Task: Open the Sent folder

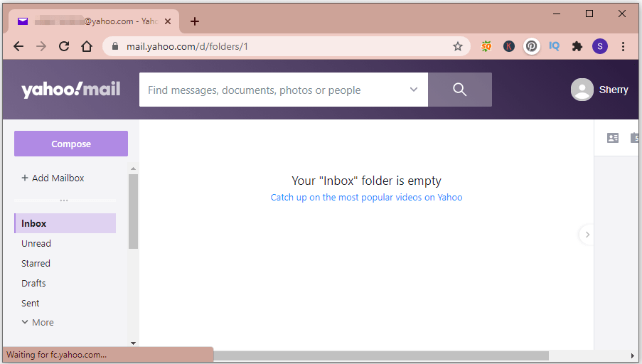Action: 31,304
